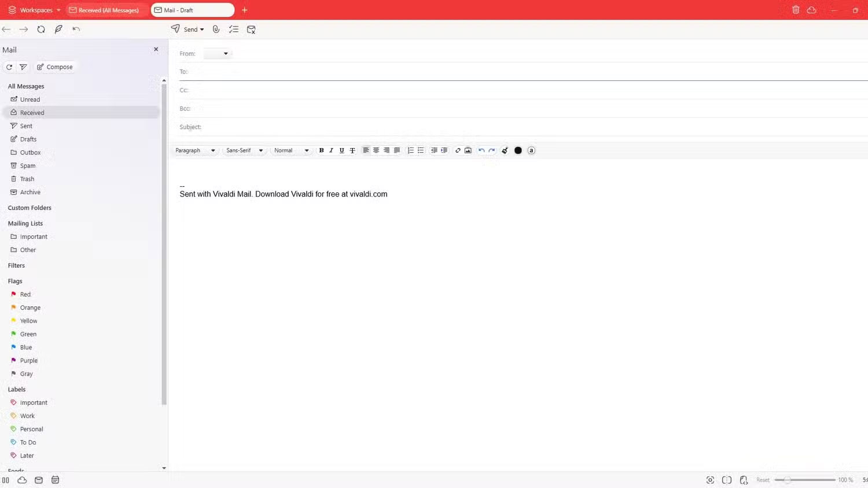Attach a file with the paperclip icon
The height and width of the screenshot is (488, 868).
point(216,29)
